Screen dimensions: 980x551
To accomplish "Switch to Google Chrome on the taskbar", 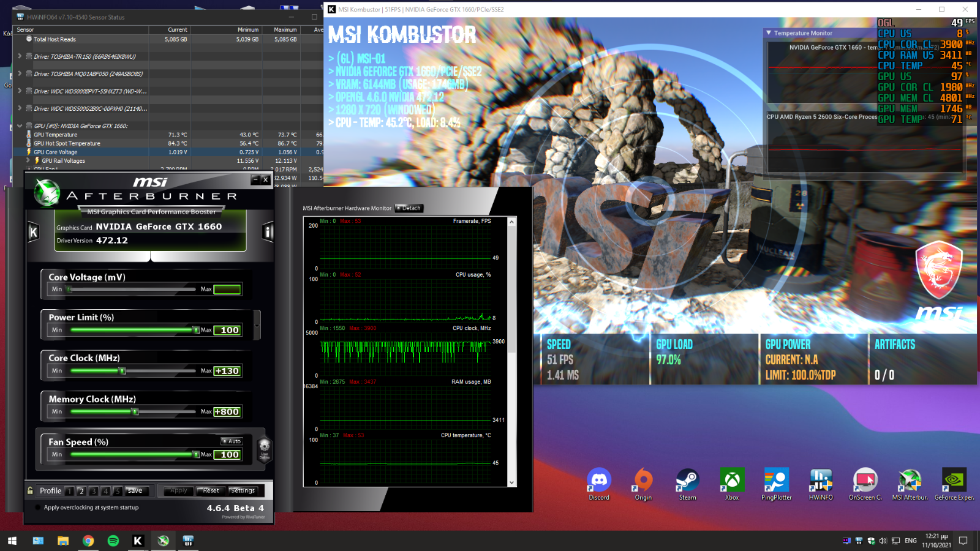I will pyautogui.click(x=88, y=541).
